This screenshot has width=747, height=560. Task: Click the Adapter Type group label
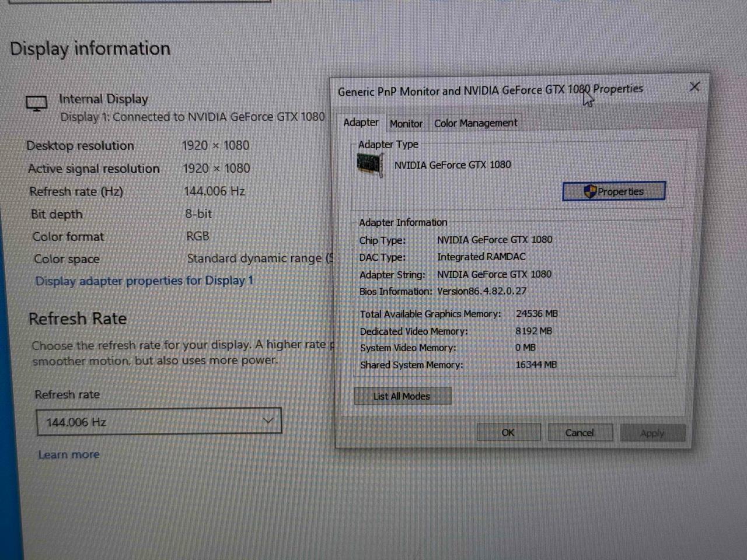point(388,144)
